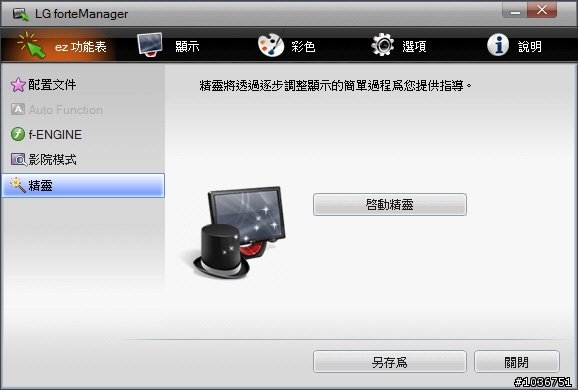This screenshot has width=578, height=390.
Task: Click the grey A icon for Auto Function
Action: click(18, 109)
